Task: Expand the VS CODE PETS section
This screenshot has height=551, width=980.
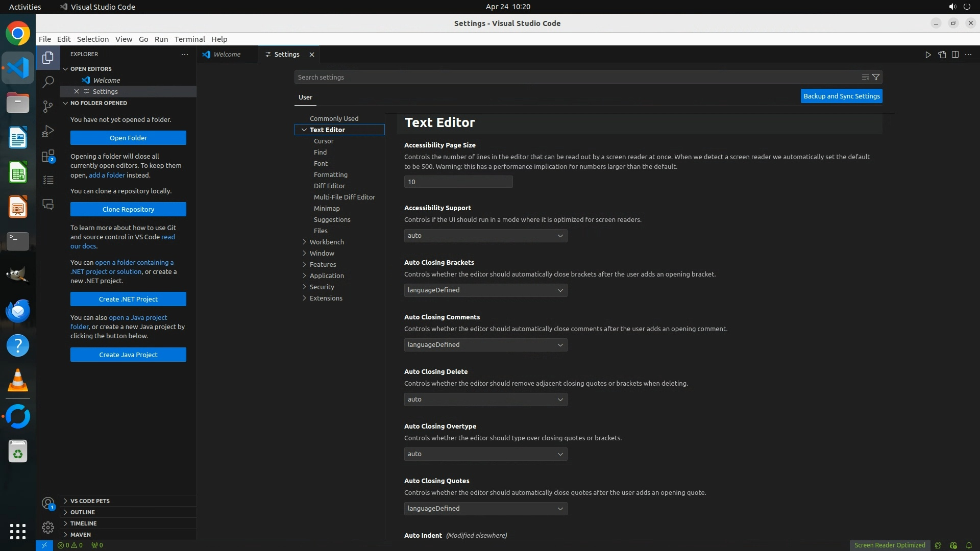Action: [x=90, y=501]
